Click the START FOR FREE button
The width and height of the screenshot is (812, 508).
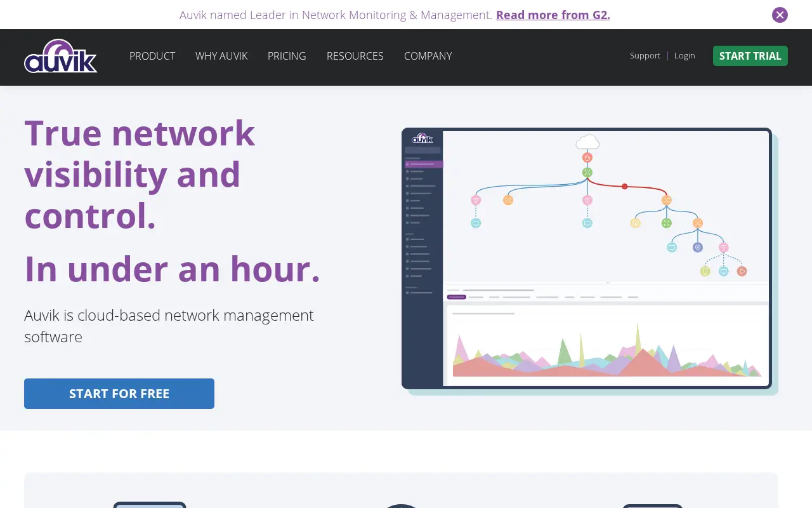[x=119, y=394]
